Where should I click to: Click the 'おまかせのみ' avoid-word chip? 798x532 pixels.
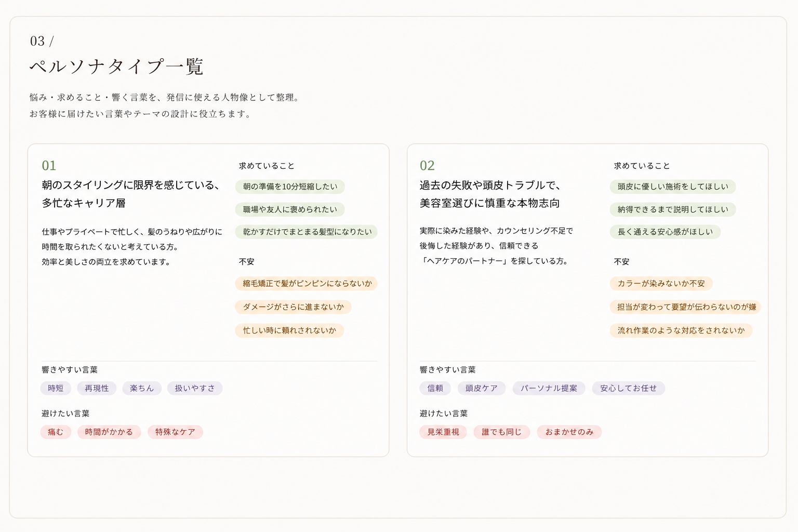point(569,432)
